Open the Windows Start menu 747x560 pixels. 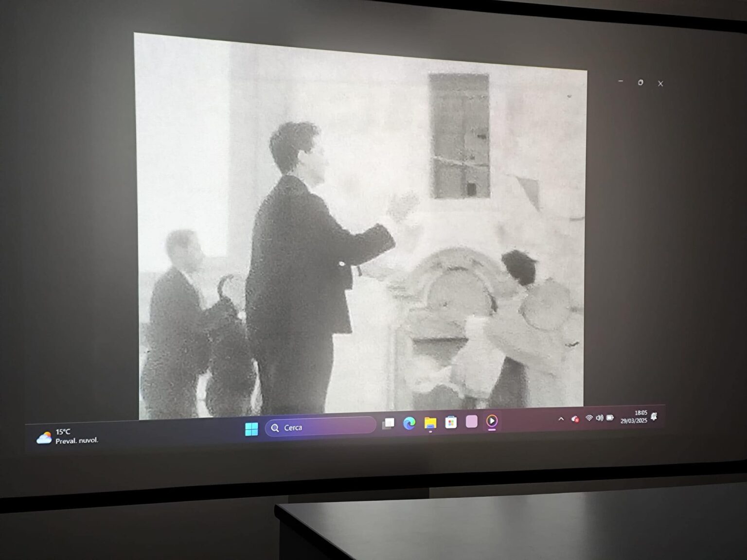(251, 429)
